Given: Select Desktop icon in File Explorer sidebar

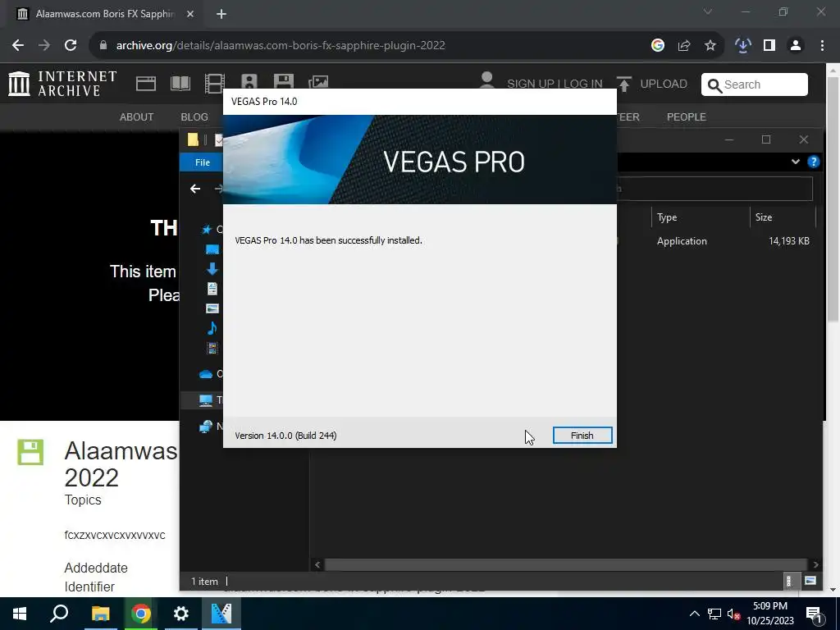Looking at the screenshot, I should [212, 249].
